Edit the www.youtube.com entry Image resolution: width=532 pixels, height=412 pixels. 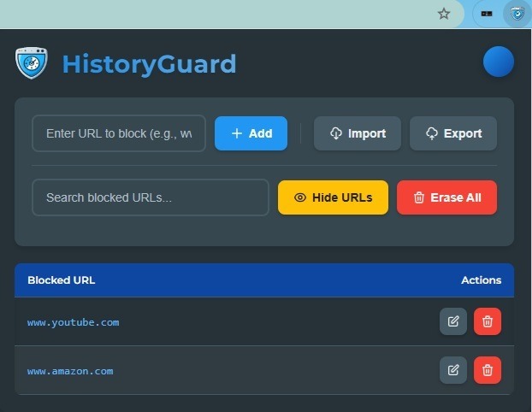click(453, 321)
